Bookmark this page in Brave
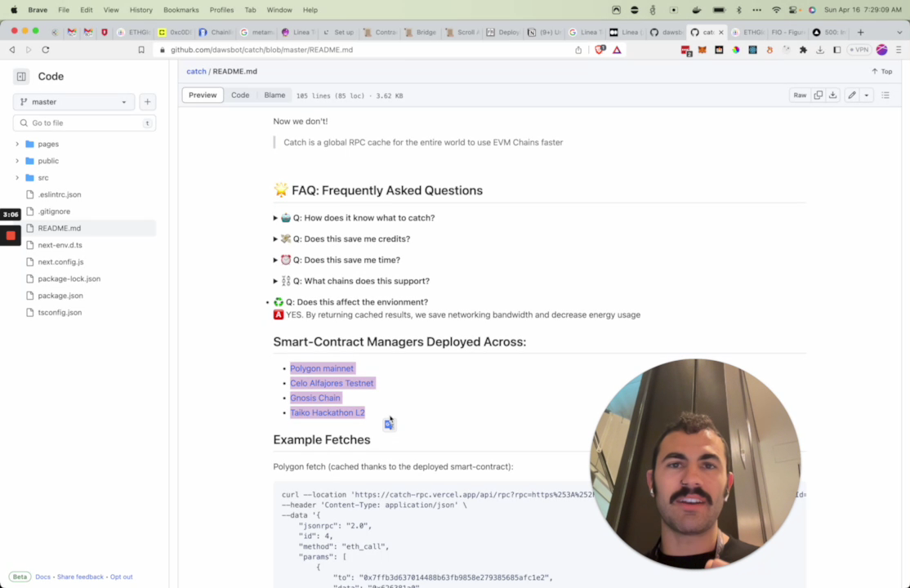Image resolution: width=910 pixels, height=588 pixels. 141,50
